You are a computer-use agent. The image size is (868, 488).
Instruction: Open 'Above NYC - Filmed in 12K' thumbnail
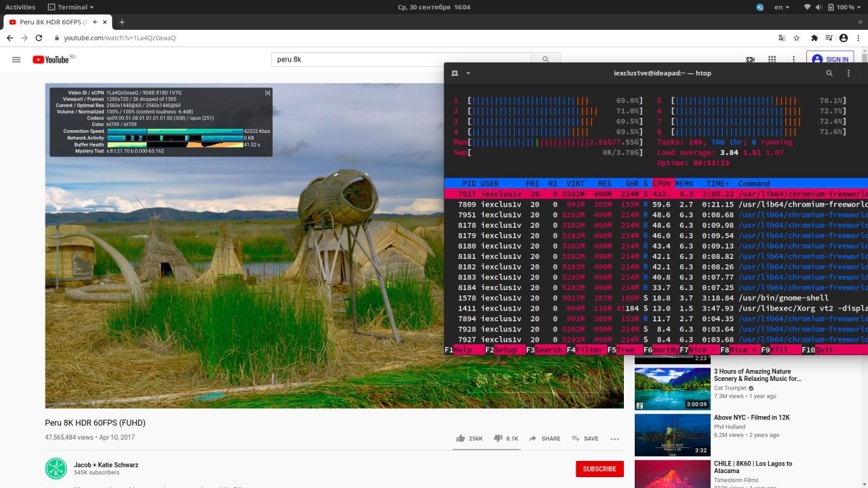point(672,435)
